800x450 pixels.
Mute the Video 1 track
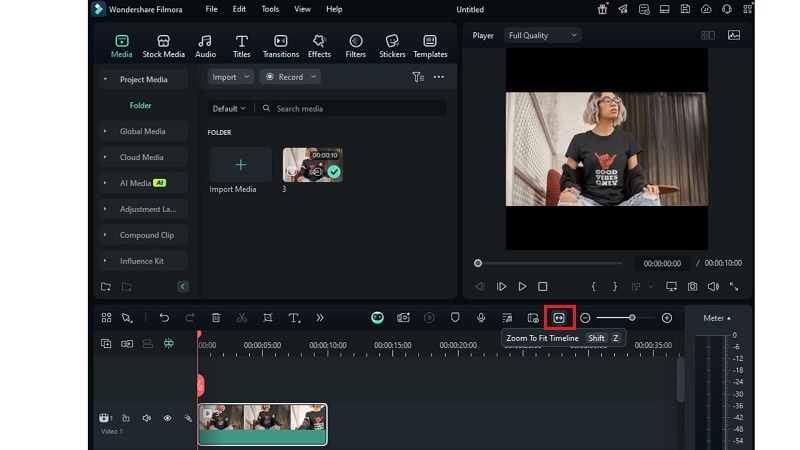pyautogui.click(x=147, y=418)
